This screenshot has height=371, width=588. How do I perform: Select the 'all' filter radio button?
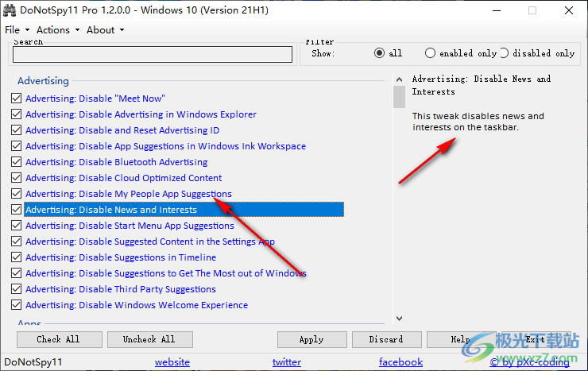[380, 53]
